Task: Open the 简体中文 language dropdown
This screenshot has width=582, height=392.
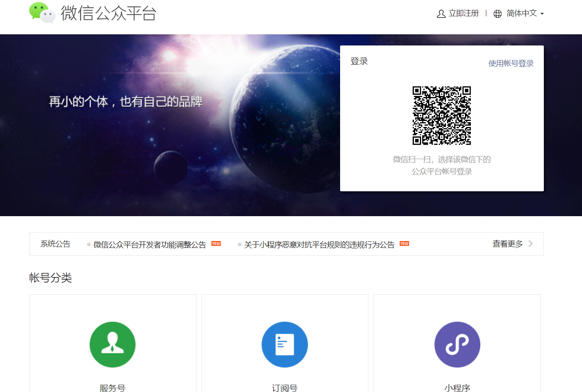Action: click(522, 13)
